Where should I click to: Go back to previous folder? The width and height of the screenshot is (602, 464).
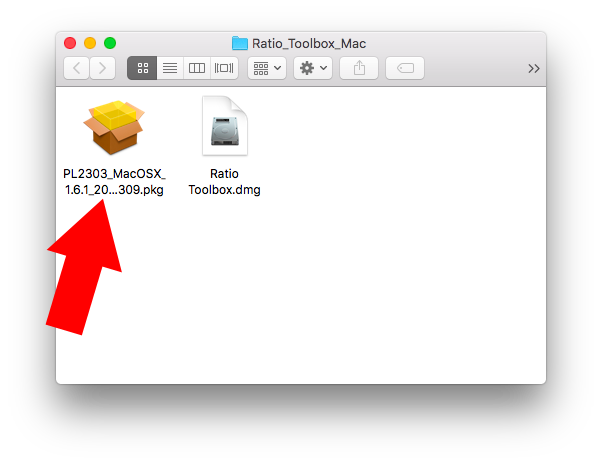tap(76, 68)
